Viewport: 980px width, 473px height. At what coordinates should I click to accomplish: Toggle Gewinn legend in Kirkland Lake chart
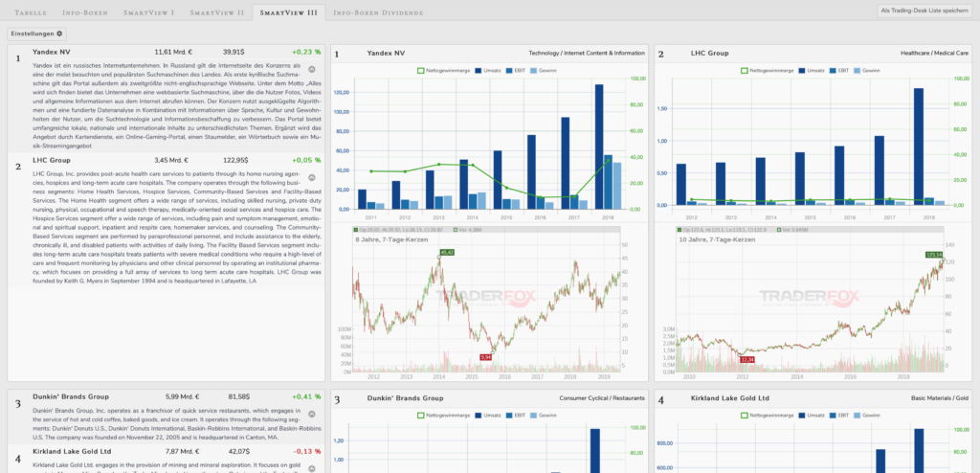(x=867, y=415)
